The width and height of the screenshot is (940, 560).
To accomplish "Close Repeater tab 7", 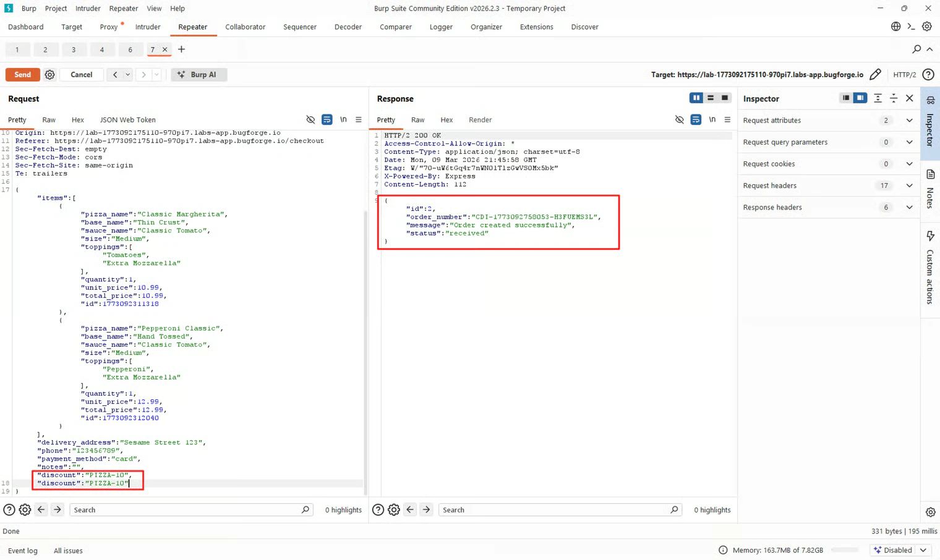I will [x=164, y=49].
